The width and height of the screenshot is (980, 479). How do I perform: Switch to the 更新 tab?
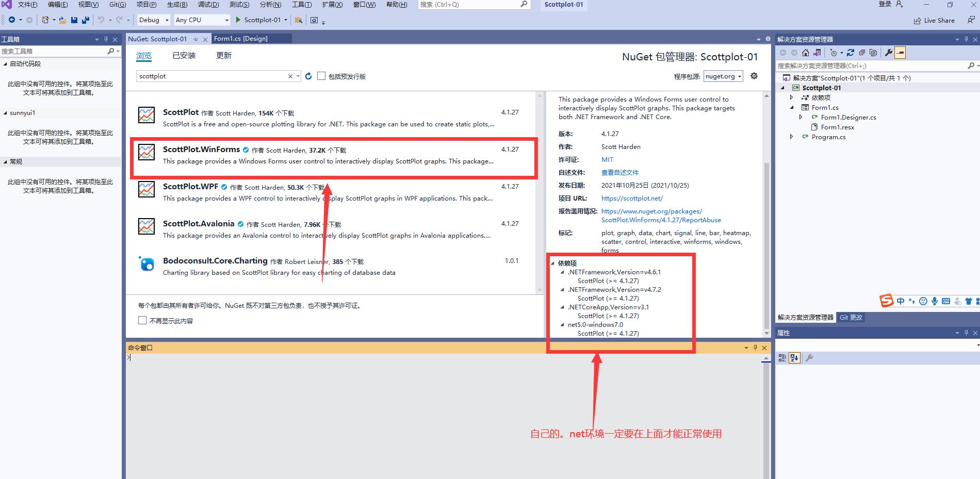click(x=224, y=56)
